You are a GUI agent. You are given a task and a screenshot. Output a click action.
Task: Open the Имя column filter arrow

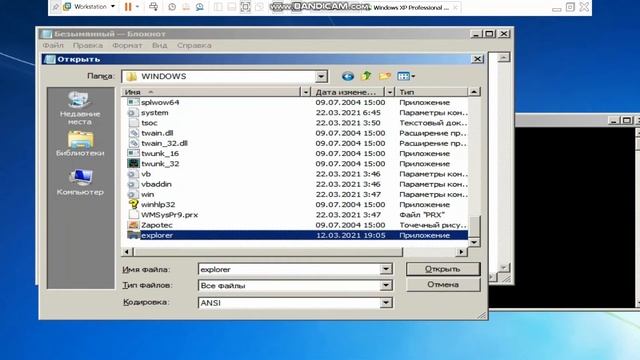(x=306, y=92)
